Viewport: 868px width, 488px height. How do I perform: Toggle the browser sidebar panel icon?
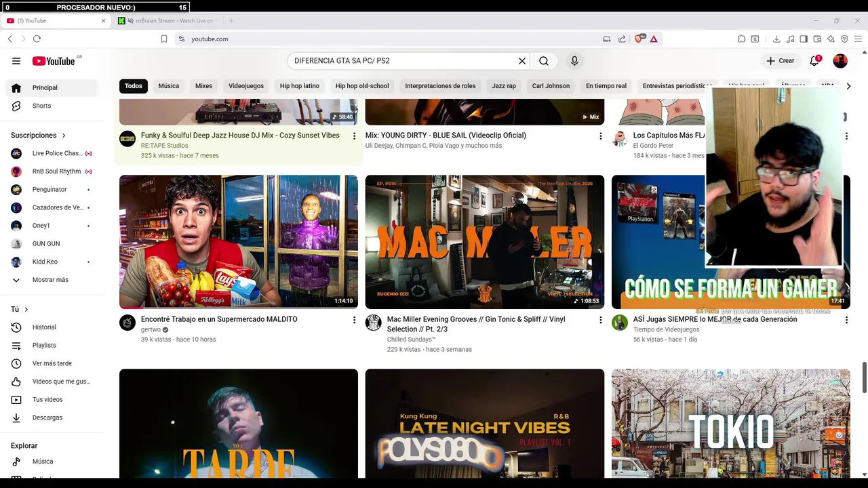tap(804, 39)
